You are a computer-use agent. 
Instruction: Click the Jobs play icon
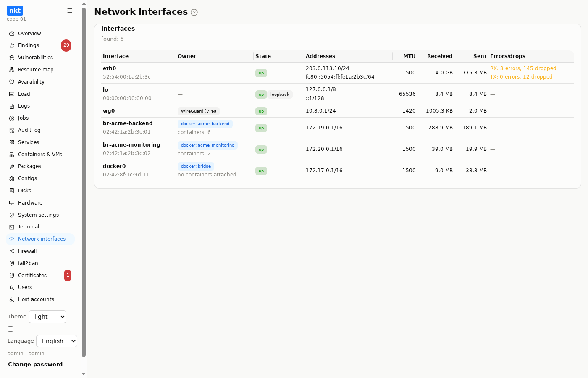click(12, 118)
